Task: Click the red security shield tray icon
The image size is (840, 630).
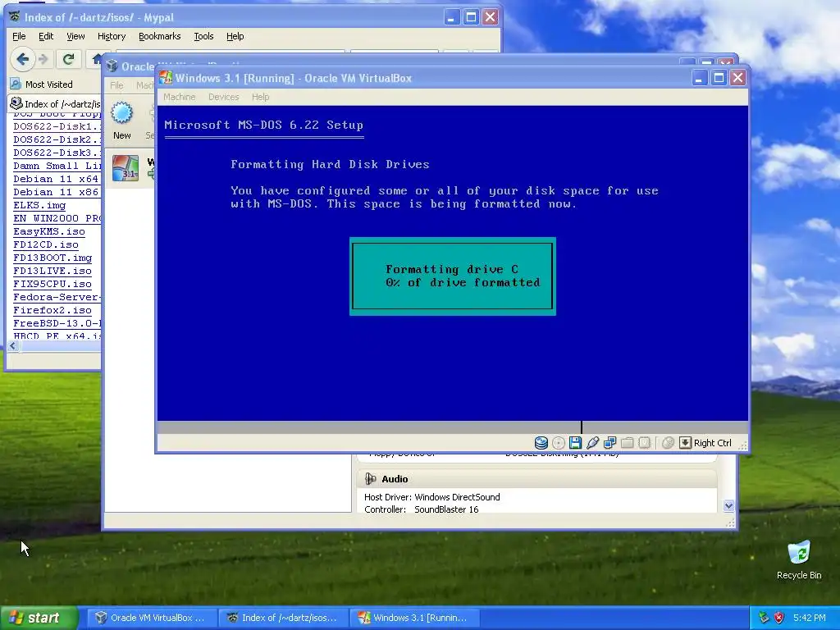Action: click(x=779, y=618)
